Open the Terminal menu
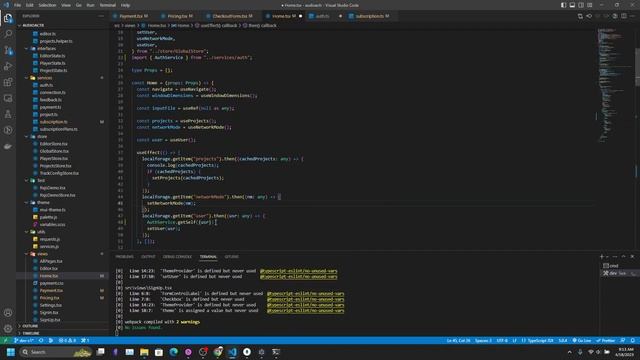The height and width of the screenshot is (360, 640). (x=108, y=5)
